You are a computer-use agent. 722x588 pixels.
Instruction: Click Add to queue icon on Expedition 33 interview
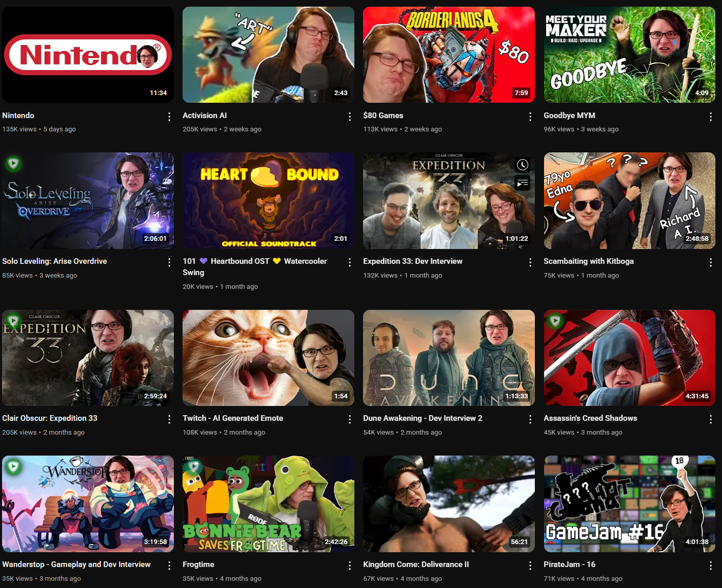tap(522, 183)
